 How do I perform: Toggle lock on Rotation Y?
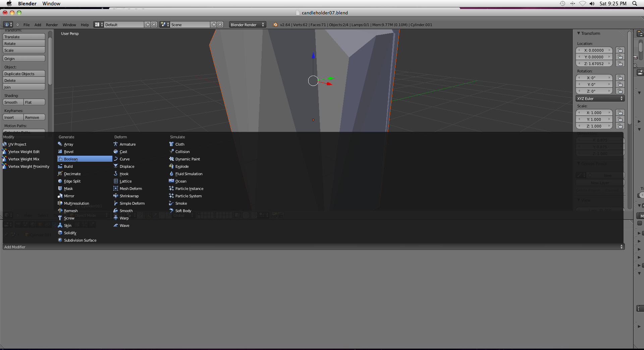pyautogui.click(x=620, y=85)
